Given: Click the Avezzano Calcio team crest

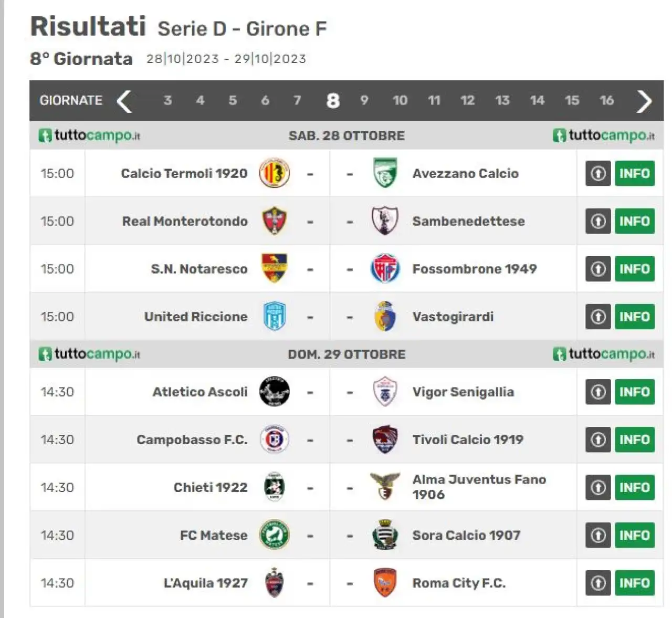Looking at the screenshot, I should [x=385, y=173].
